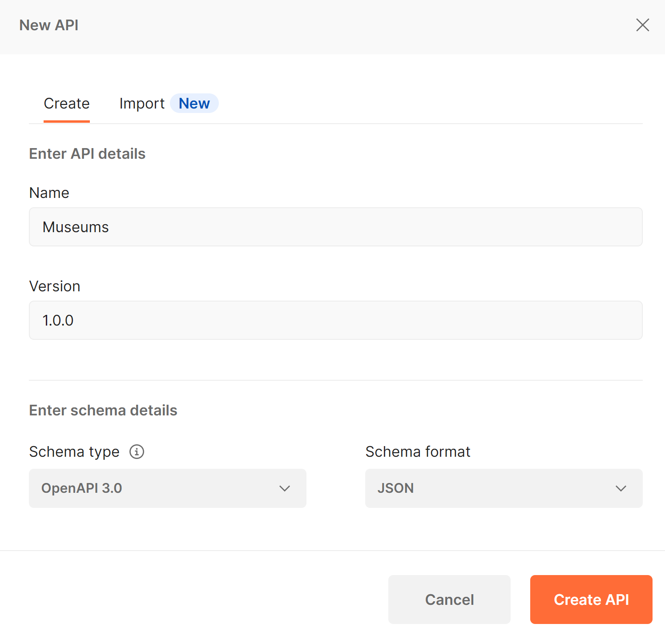
Task: Click the Enter API details heading
Action: [87, 154]
